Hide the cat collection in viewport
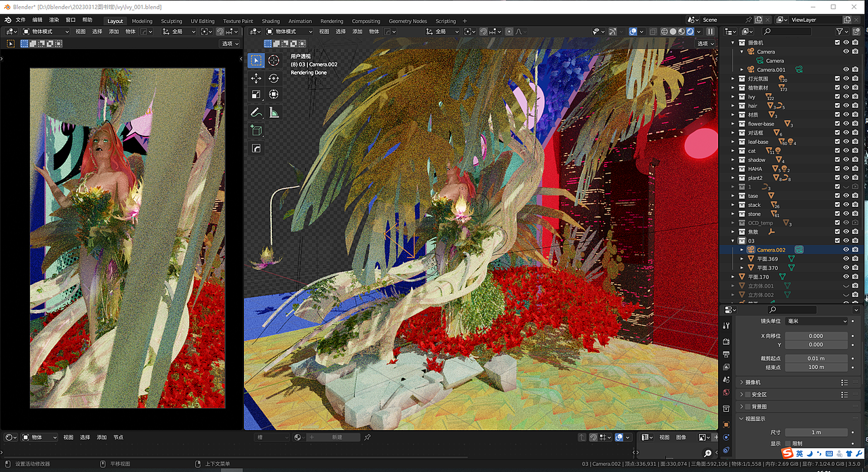The image size is (868, 472). [x=846, y=151]
